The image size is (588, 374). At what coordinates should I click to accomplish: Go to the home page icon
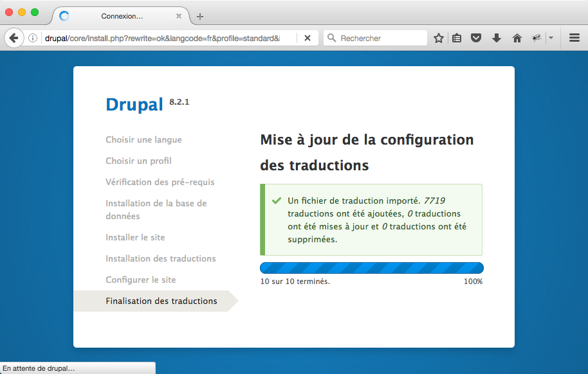(x=517, y=38)
